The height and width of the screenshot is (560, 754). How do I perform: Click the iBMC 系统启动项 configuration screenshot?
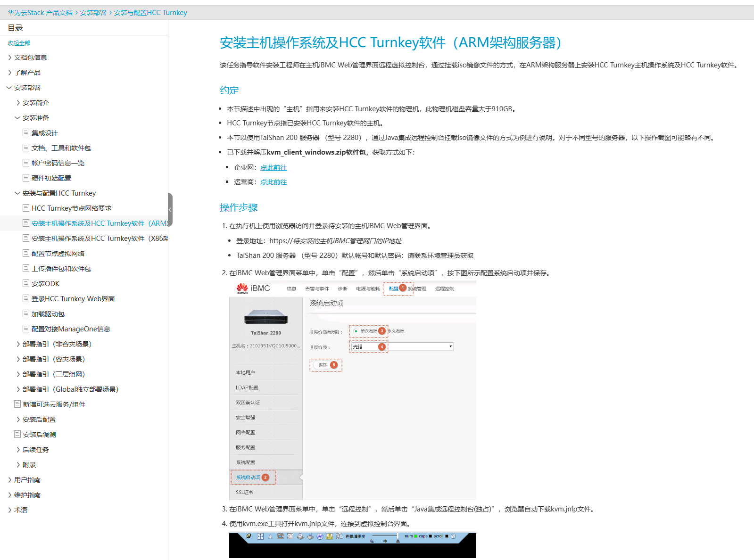353,390
